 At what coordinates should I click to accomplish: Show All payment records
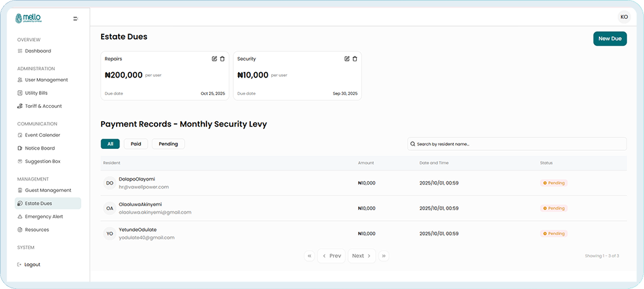pos(110,143)
